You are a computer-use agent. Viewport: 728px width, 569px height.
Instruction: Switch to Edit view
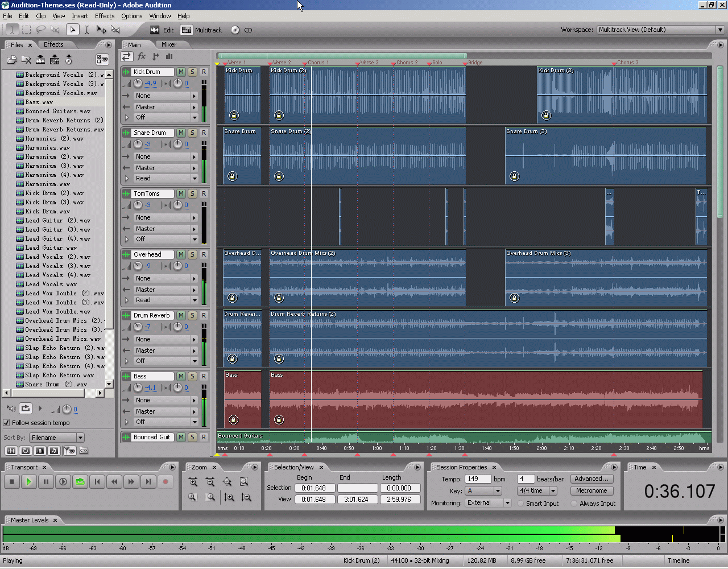click(162, 30)
